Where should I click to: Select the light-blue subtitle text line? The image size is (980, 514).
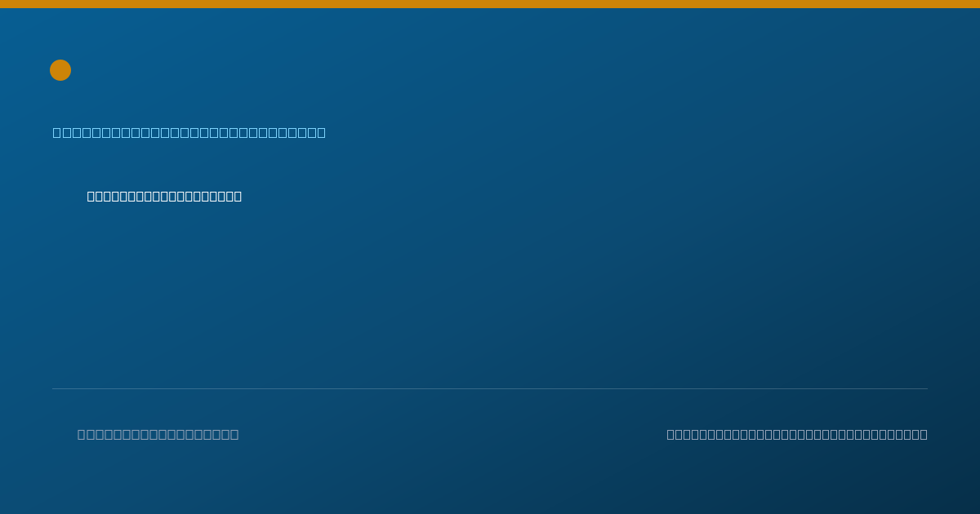(189, 132)
